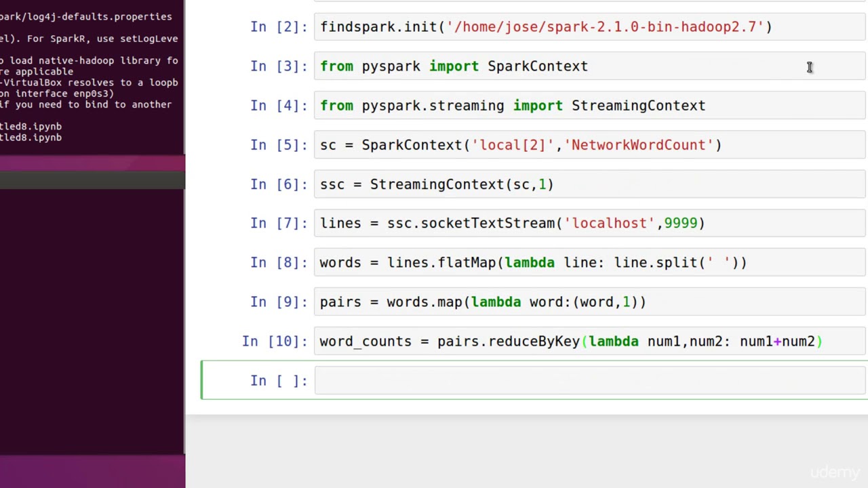Click cell In [8] with flatMap lambda
This screenshot has width=868, height=488.
click(x=590, y=262)
